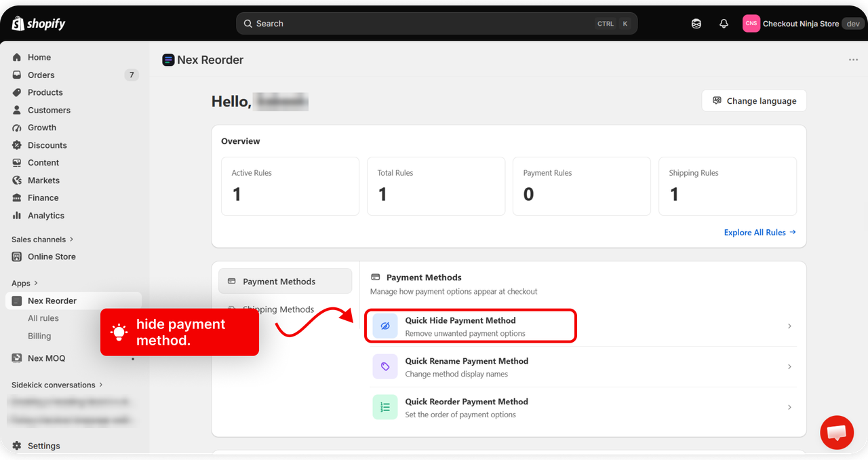Screen dimensions: 868x460
Task: Open Quick Reorder Payment Method chevron
Action: 789,408
